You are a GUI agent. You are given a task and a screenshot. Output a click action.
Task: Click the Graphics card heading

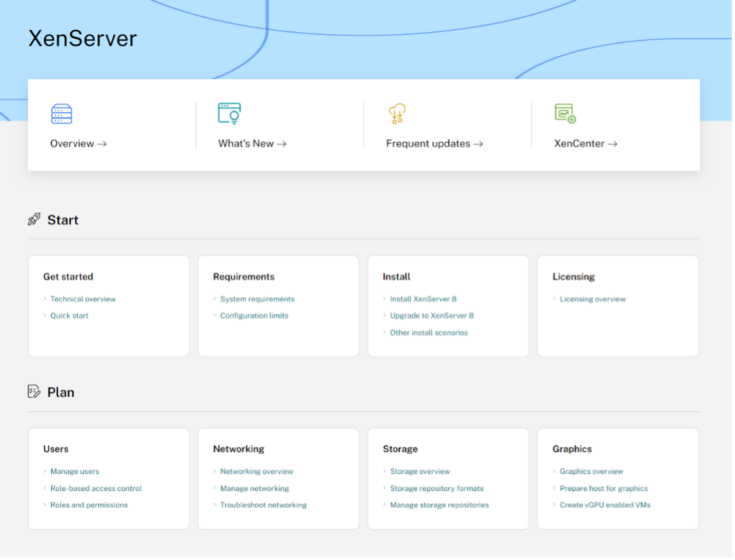(572, 450)
